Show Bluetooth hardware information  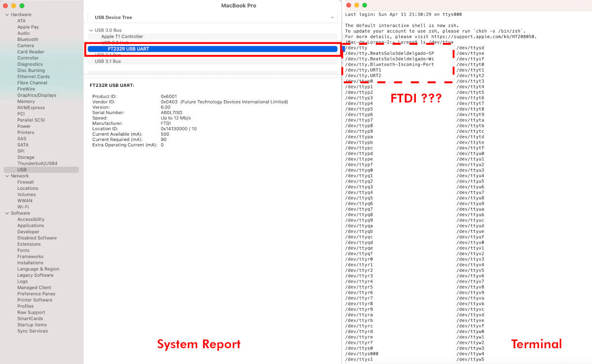tap(28, 39)
